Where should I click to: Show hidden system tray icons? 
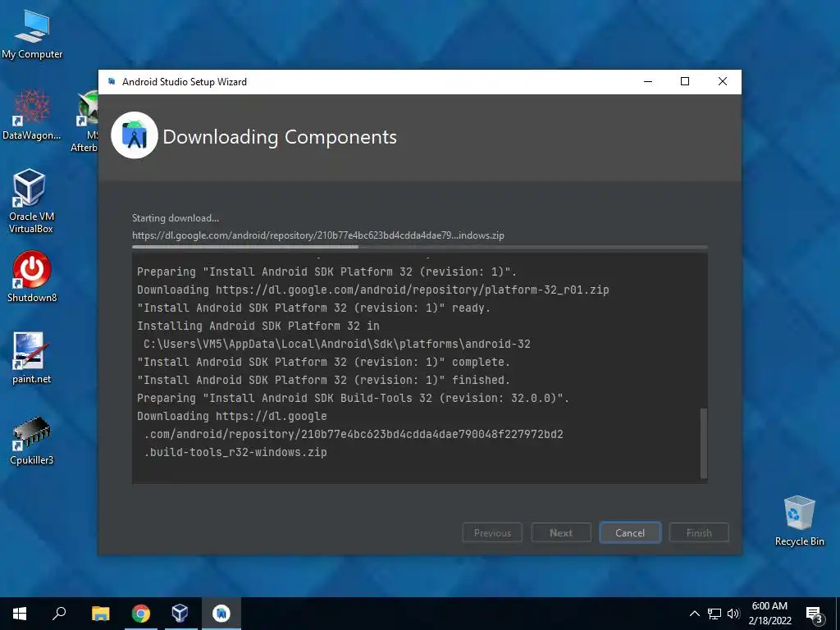(x=694, y=614)
